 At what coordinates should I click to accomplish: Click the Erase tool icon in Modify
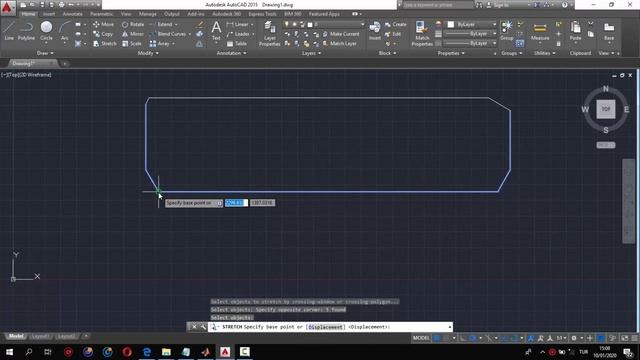point(200,24)
